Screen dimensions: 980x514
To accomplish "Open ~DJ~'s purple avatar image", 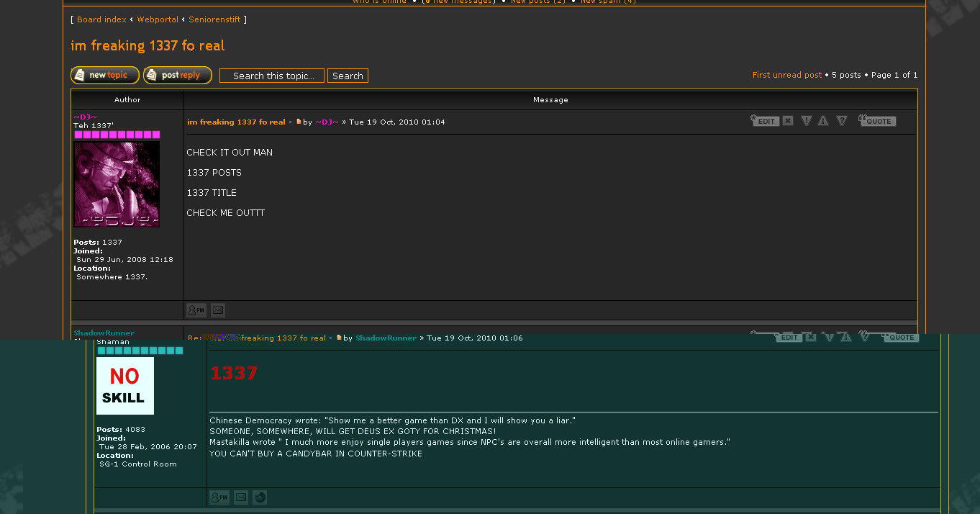I will pyautogui.click(x=117, y=184).
